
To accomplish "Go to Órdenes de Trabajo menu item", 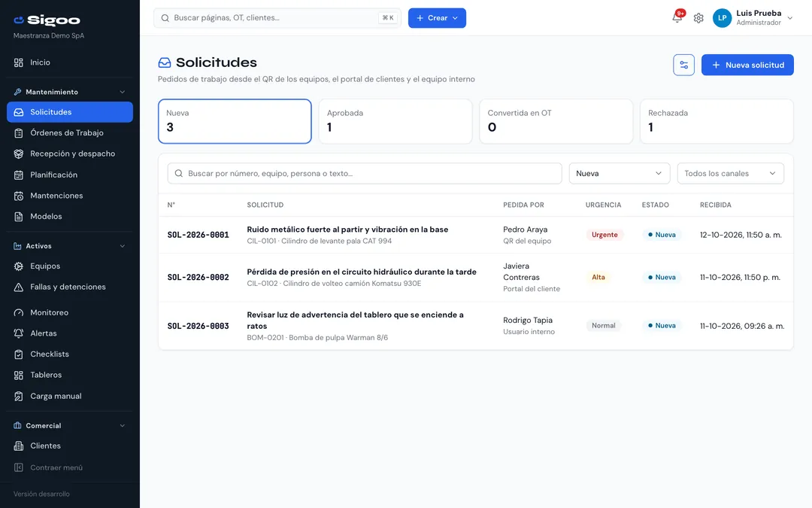I will [x=70, y=133].
